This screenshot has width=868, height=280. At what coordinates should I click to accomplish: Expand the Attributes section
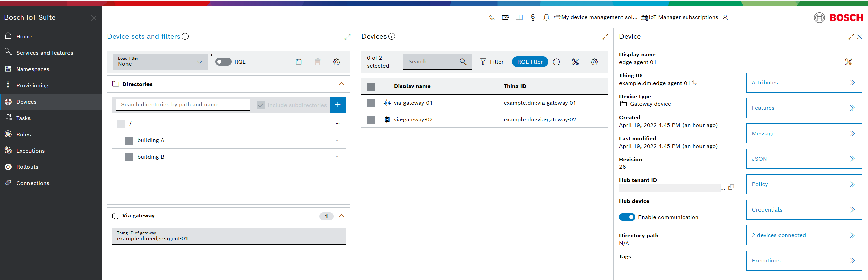(x=804, y=82)
